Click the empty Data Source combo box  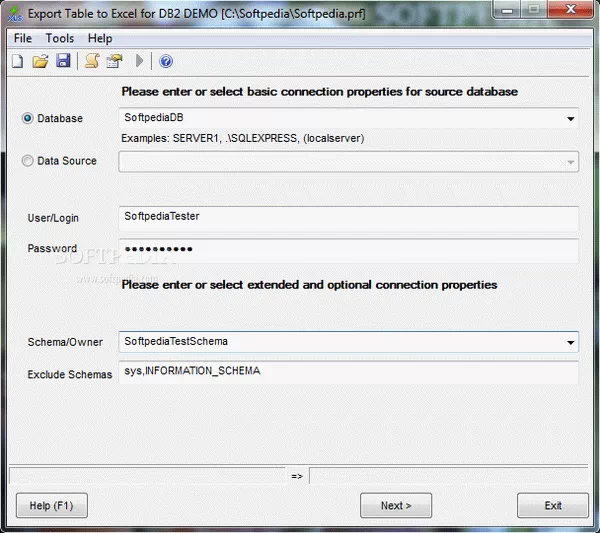[x=349, y=161]
